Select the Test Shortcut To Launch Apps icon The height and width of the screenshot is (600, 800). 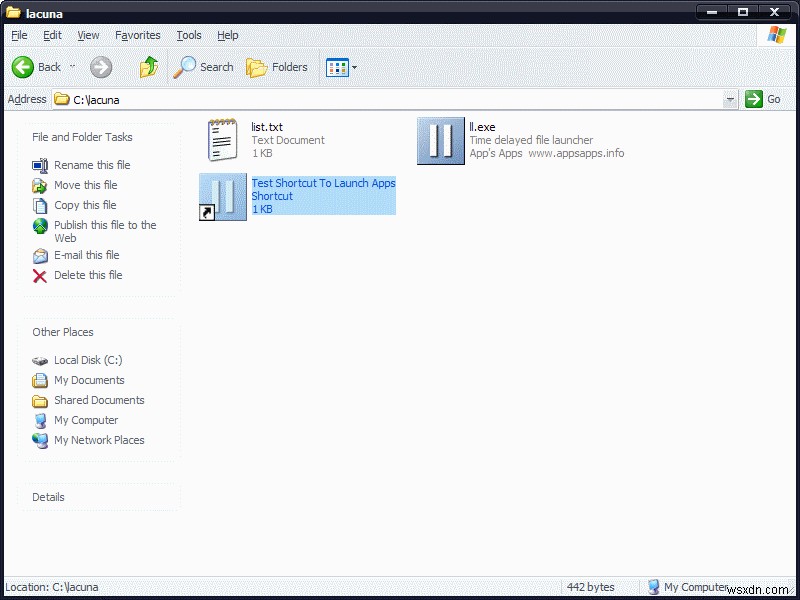point(222,197)
